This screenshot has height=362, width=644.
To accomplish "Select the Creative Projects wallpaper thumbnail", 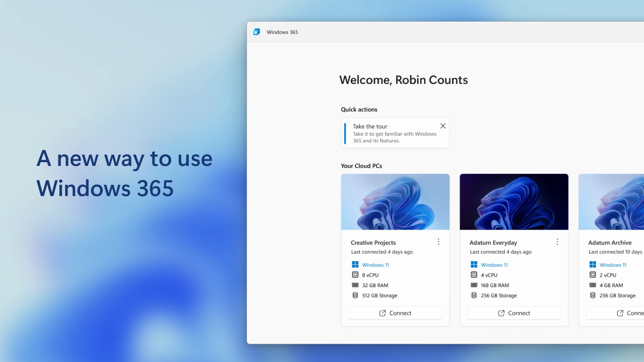I will [395, 202].
